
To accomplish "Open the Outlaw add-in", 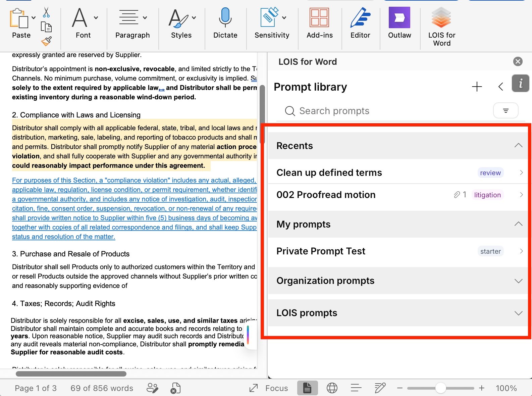I will click(x=400, y=23).
